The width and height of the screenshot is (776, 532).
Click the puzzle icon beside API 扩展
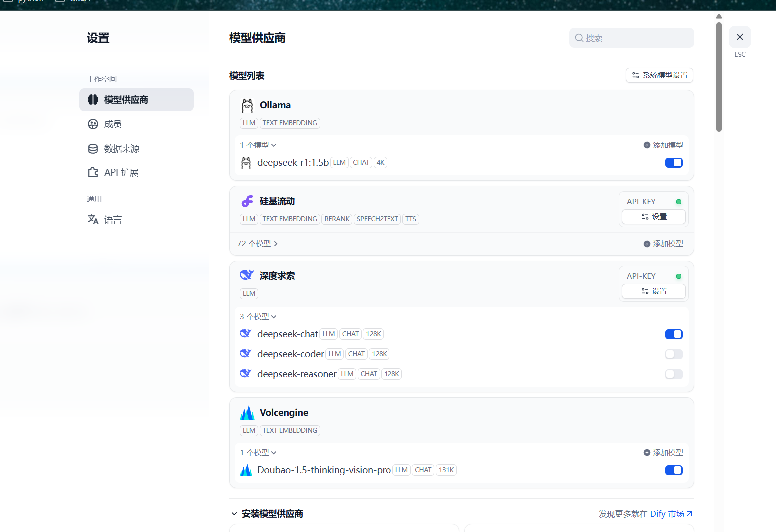pos(93,172)
